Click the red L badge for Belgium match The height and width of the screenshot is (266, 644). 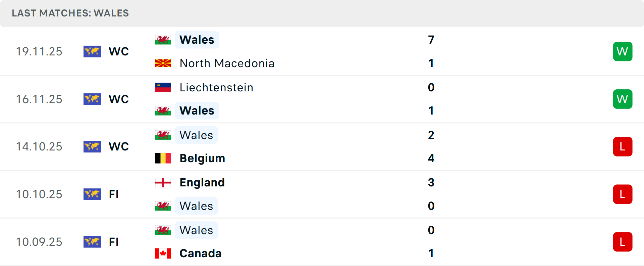[623, 147]
